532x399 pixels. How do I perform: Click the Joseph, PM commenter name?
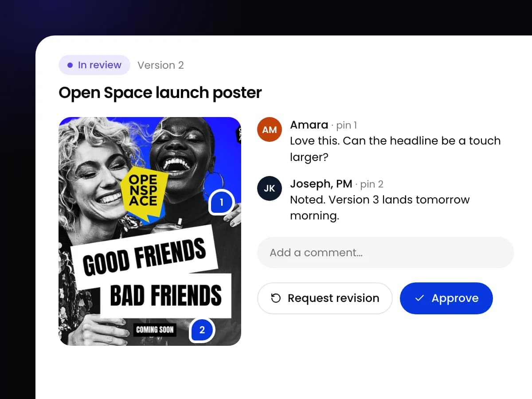[321, 184]
